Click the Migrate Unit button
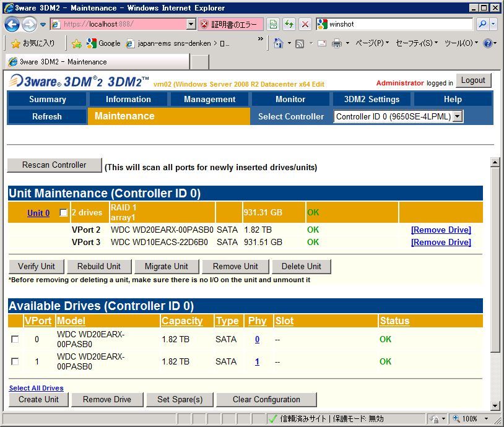This screenshot has width=504, height=427. (x=167, y=266)
